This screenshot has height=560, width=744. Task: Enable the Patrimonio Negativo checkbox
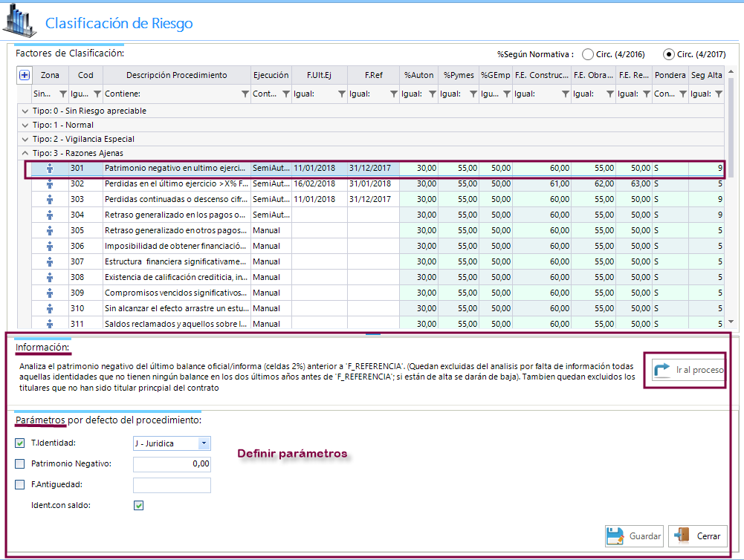pos(19,463)
